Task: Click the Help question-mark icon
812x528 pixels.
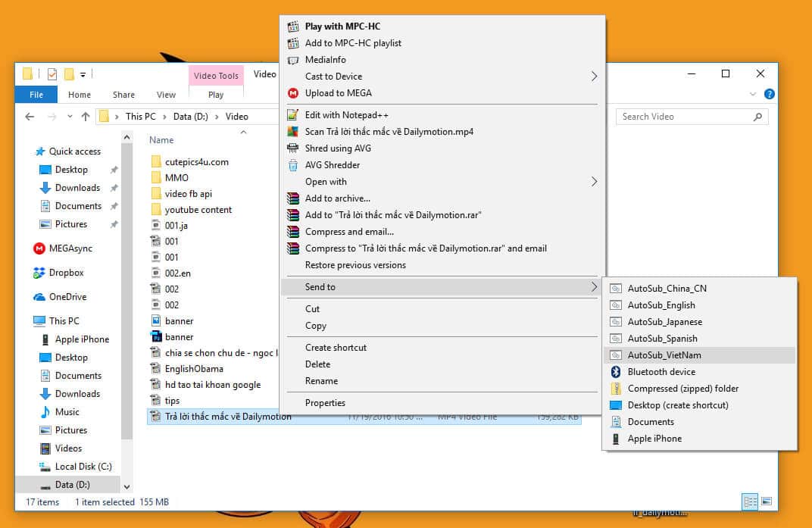Action: [770, 94]
